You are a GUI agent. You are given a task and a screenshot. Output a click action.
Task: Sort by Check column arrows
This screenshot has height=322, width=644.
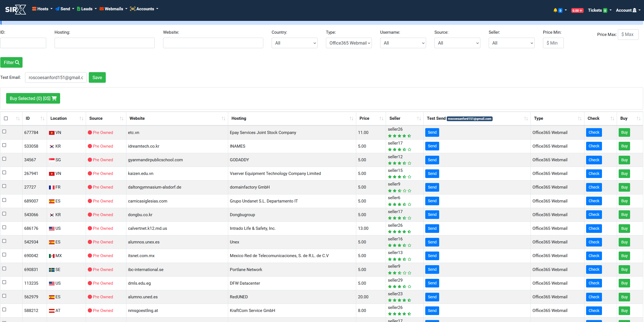[x=612, y=119]
